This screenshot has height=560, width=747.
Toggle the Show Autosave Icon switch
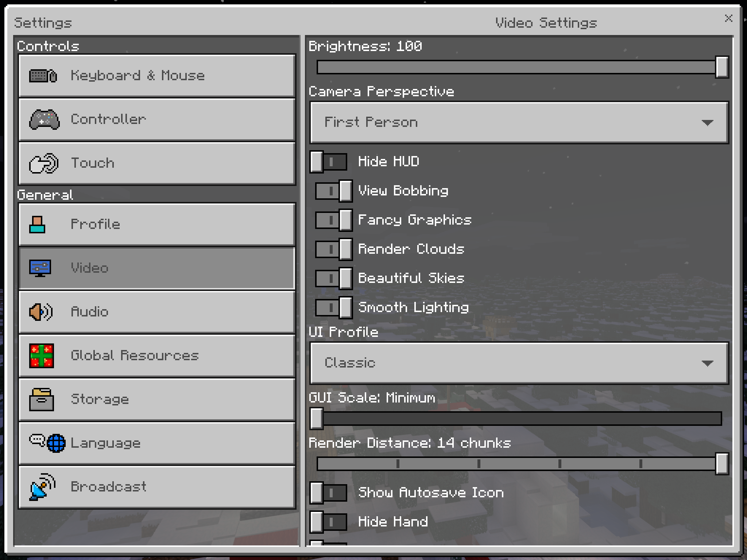(x=328, y=493)
